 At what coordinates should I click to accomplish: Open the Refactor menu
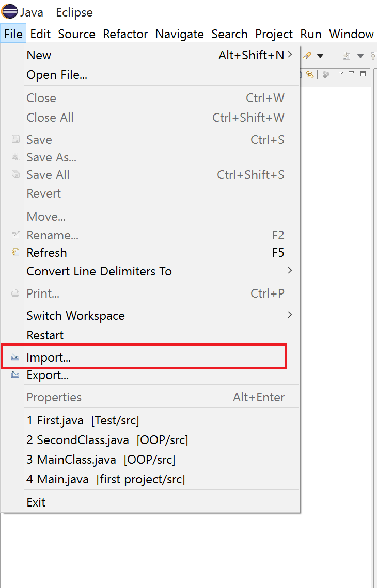(125, 34)
